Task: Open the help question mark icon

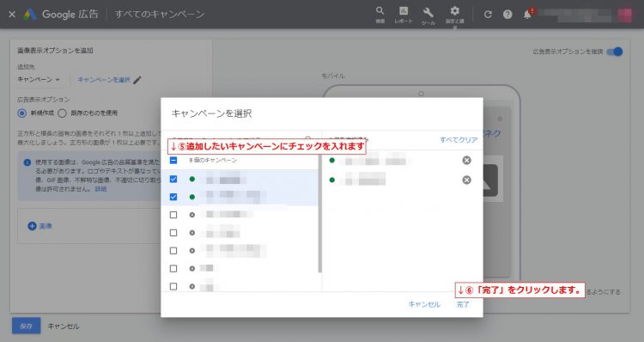Action: (x=507, y=15)
